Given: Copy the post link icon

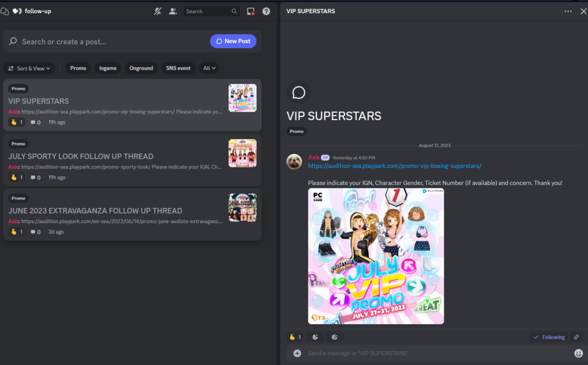Looking at the screenshot, I should coord(576,337).
